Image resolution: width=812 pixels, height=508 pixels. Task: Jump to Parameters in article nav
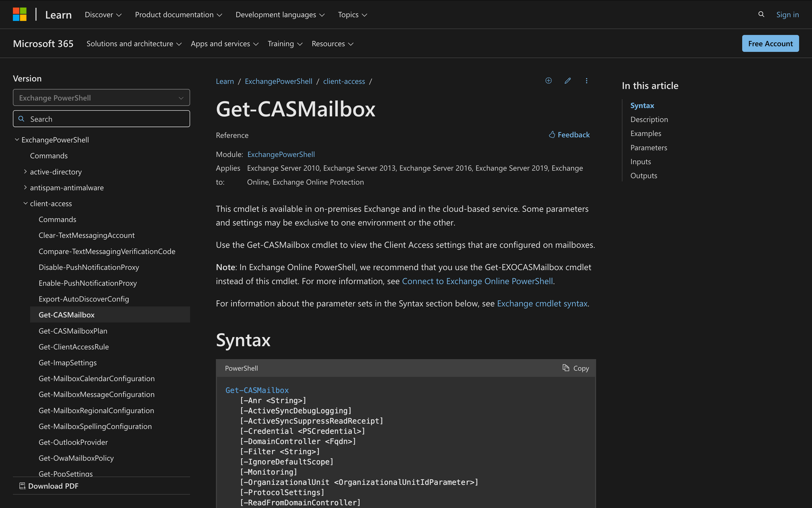[648, 148]
